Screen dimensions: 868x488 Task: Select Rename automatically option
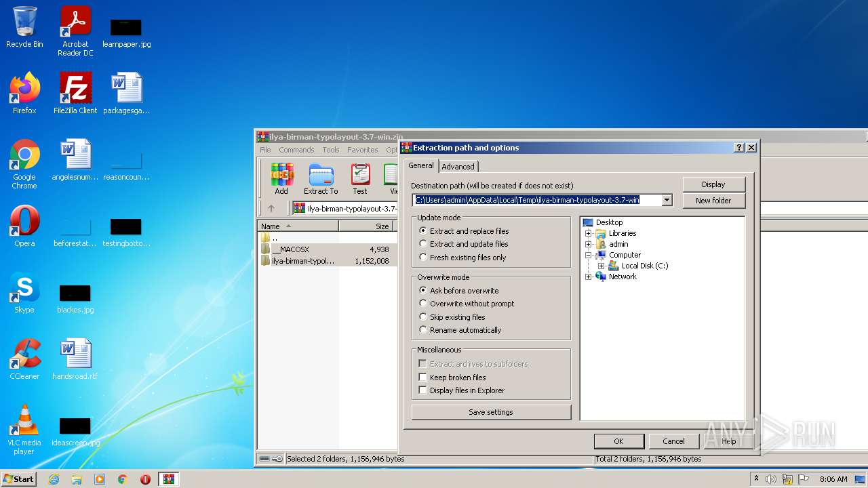click(460, 330)
